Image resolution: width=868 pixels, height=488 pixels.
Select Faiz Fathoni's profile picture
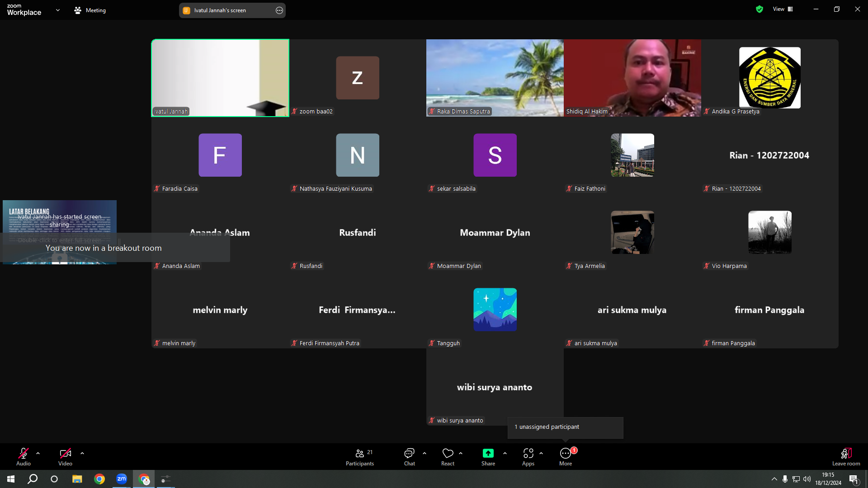(632, 155)
